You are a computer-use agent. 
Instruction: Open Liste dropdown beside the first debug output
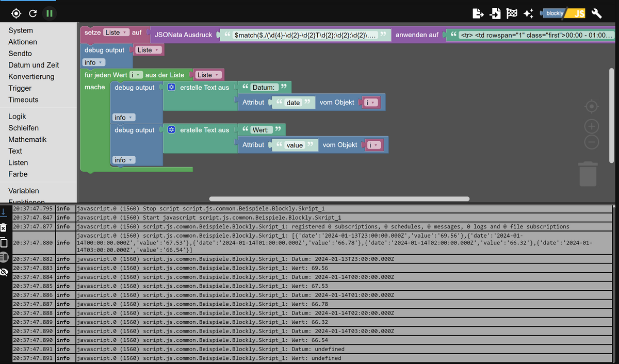point(149,50)
